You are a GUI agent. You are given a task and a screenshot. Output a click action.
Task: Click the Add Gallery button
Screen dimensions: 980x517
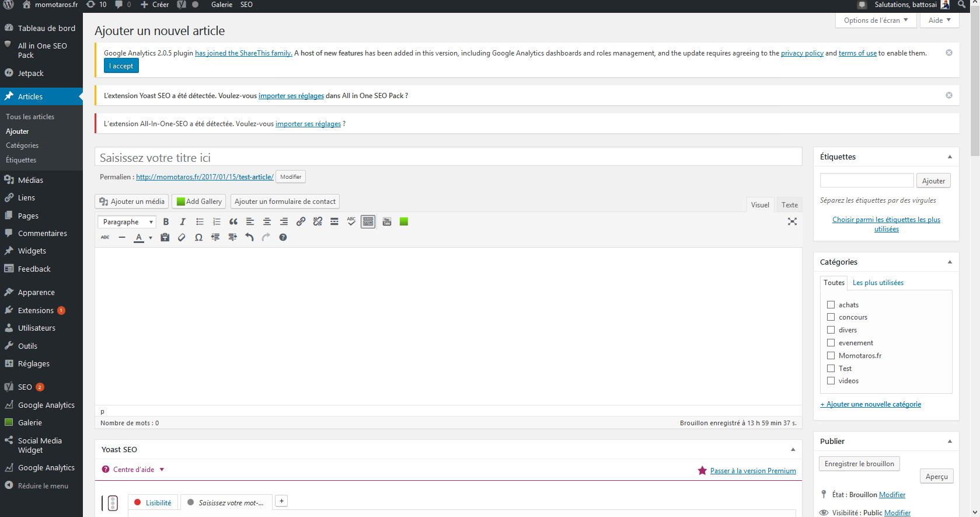coord(199,202)
